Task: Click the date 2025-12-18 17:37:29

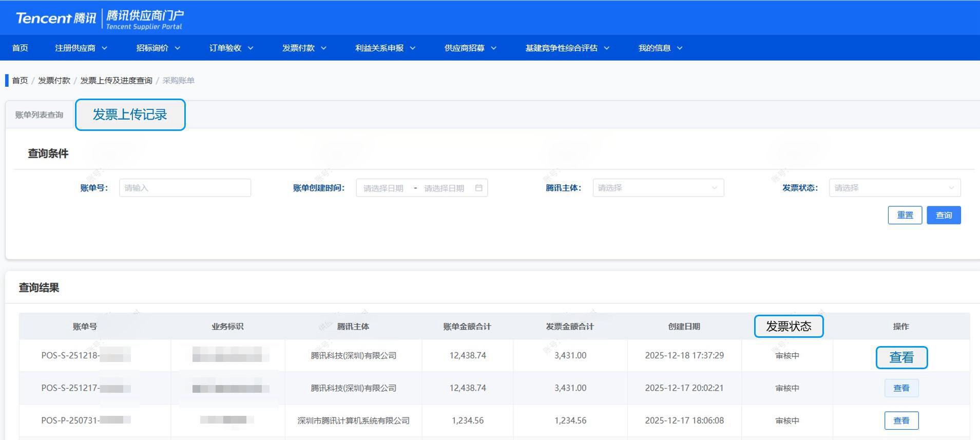Action: coord(684,355)
